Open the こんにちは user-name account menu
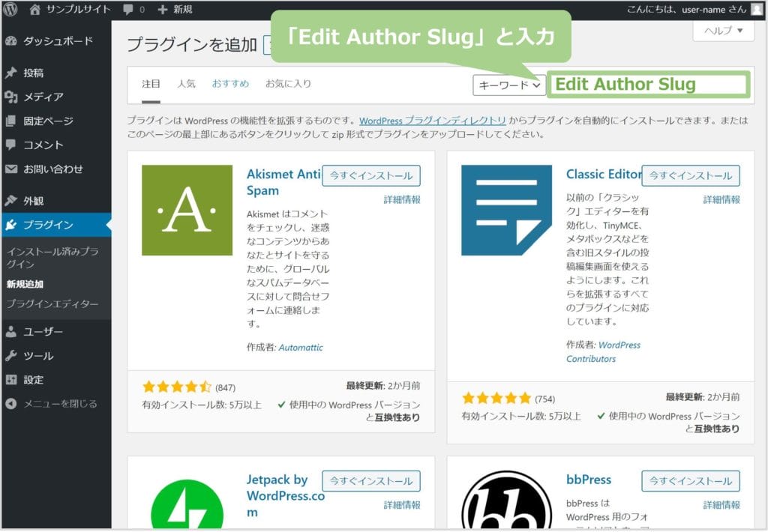 pyautogui.click(x=687, y=9)
